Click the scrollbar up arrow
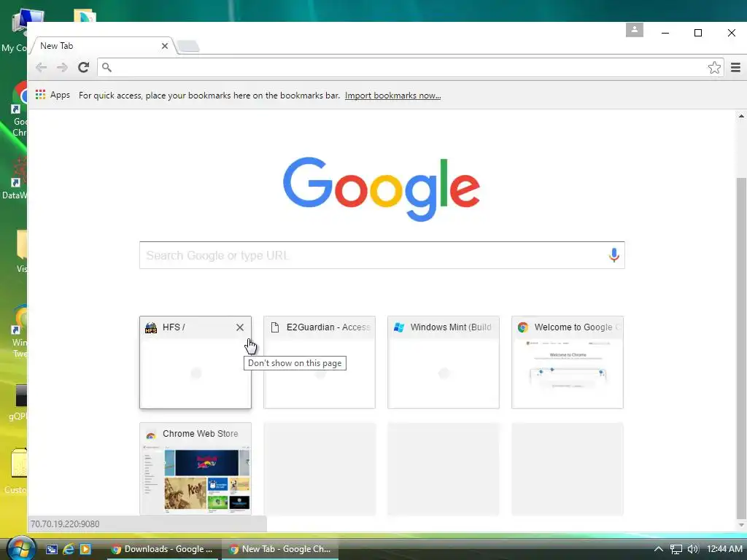 point(741,116)
